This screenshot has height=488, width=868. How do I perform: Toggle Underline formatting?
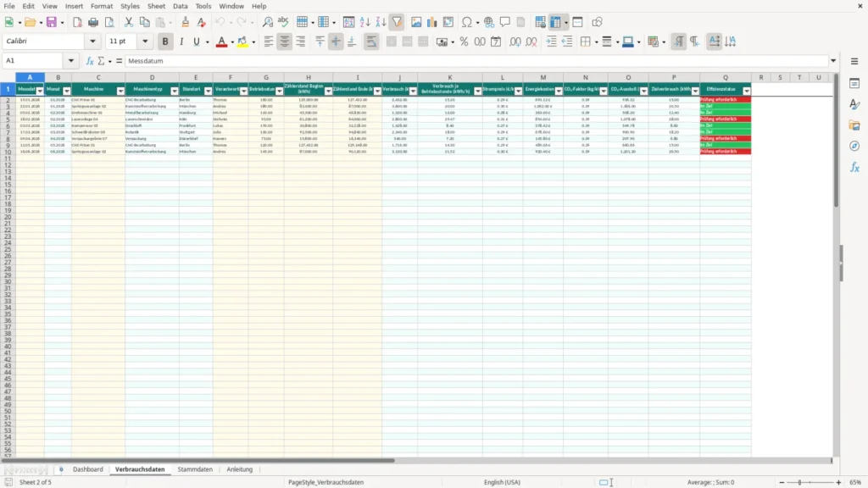point(197,42)
